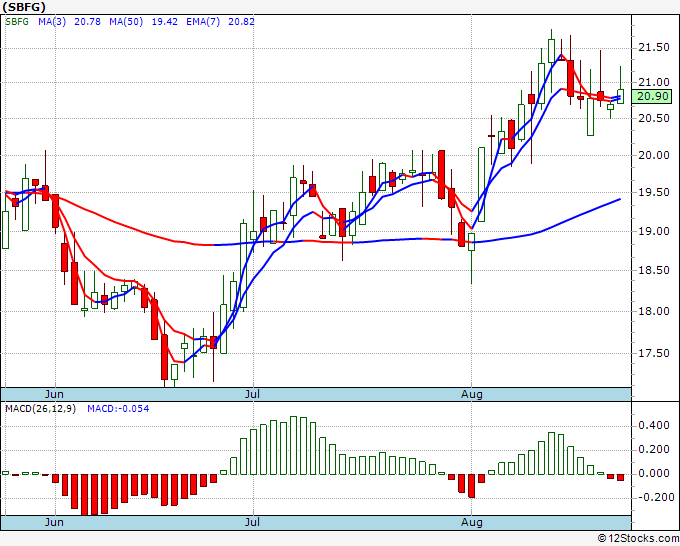Click the 21.50 price axis label
Screen dimensions: 680x546
pyautogui.click(x=654, y=47)
